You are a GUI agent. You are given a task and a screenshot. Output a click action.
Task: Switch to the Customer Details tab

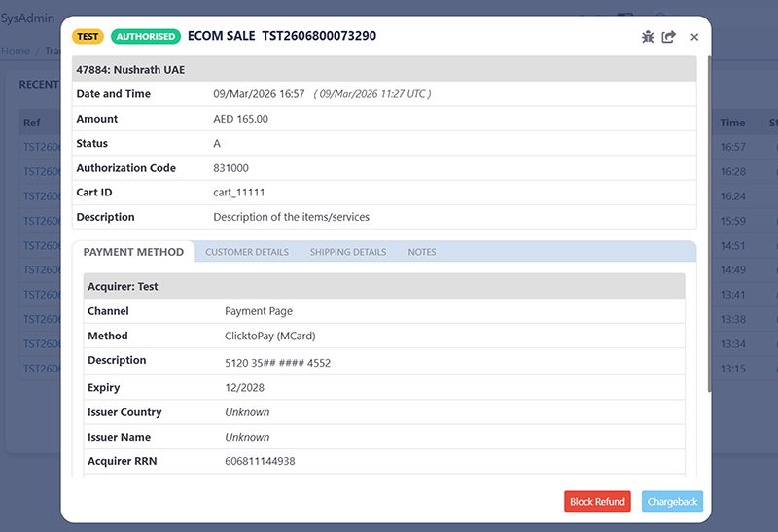247,252
